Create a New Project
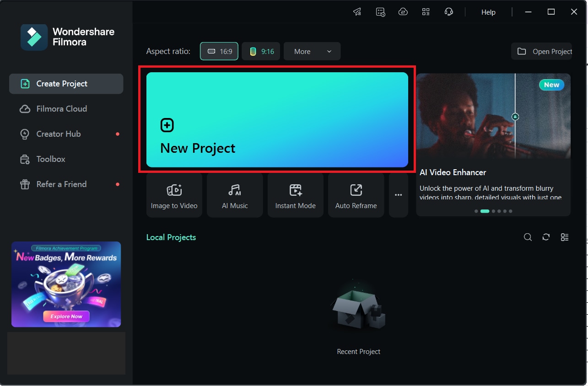Viewport: 588px width, 386px height. (x=277, y=120)
